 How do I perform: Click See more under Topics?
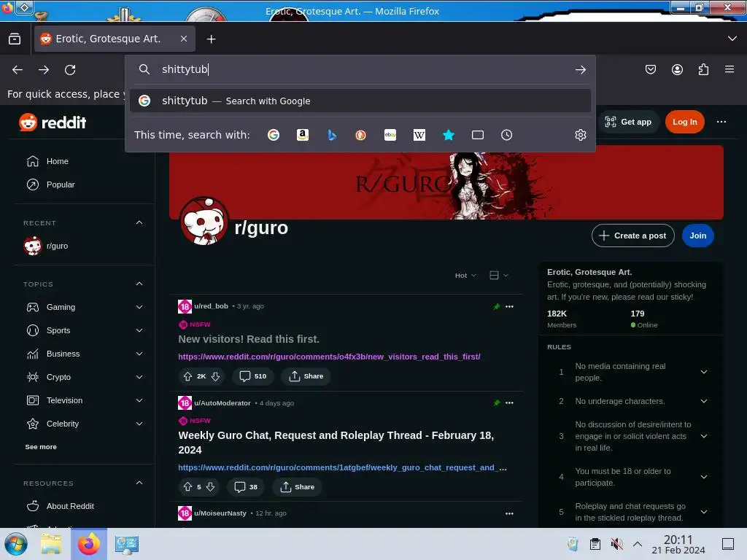tap(41, 447)
